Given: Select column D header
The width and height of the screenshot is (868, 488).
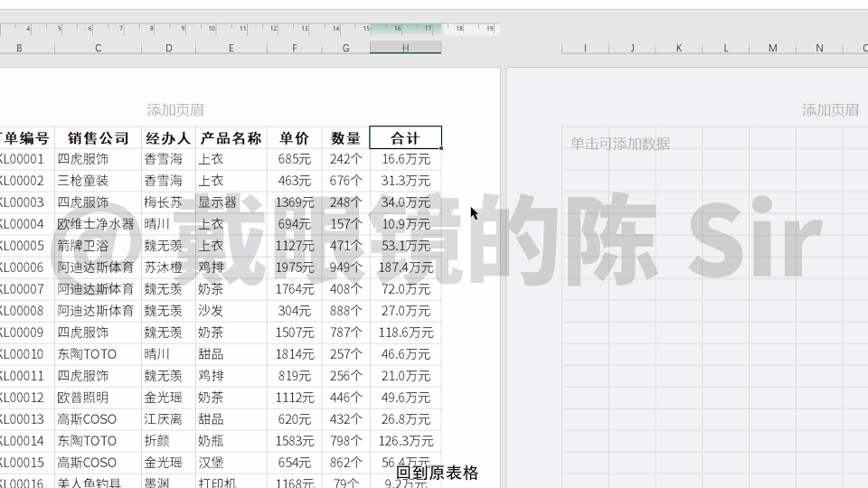Looking at the screenshot, I should (x=169, y=48).
